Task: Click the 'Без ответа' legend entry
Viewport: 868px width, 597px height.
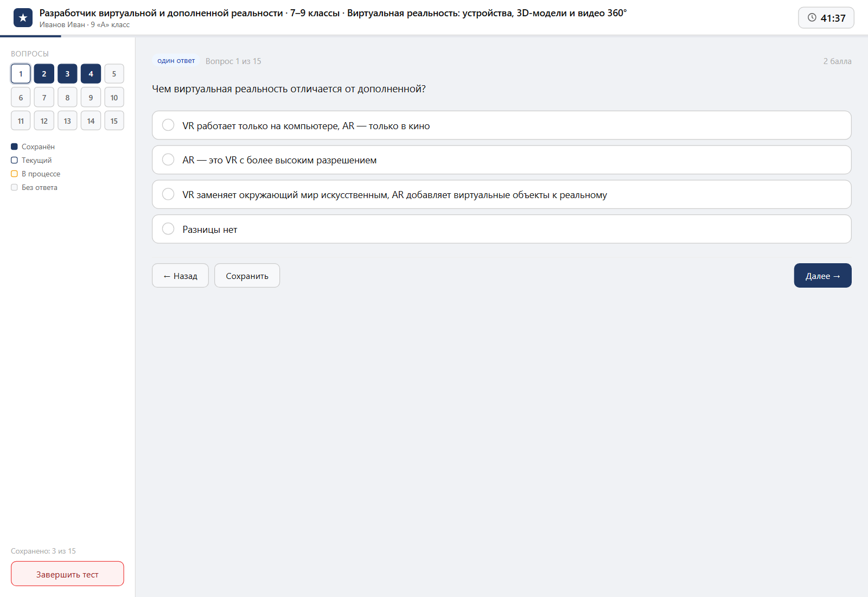Action: [34, 187]
